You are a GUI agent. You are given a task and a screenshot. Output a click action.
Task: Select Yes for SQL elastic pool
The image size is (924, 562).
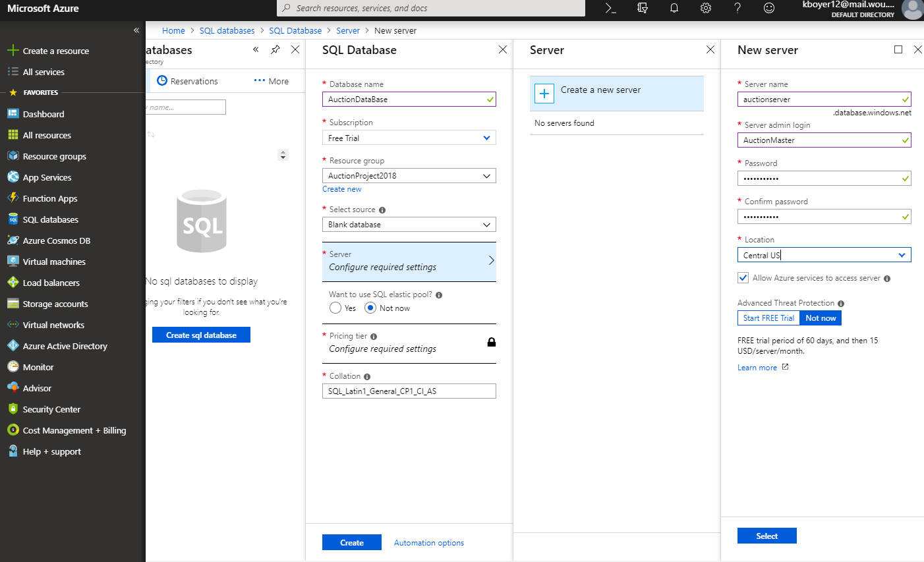point(335,308)
